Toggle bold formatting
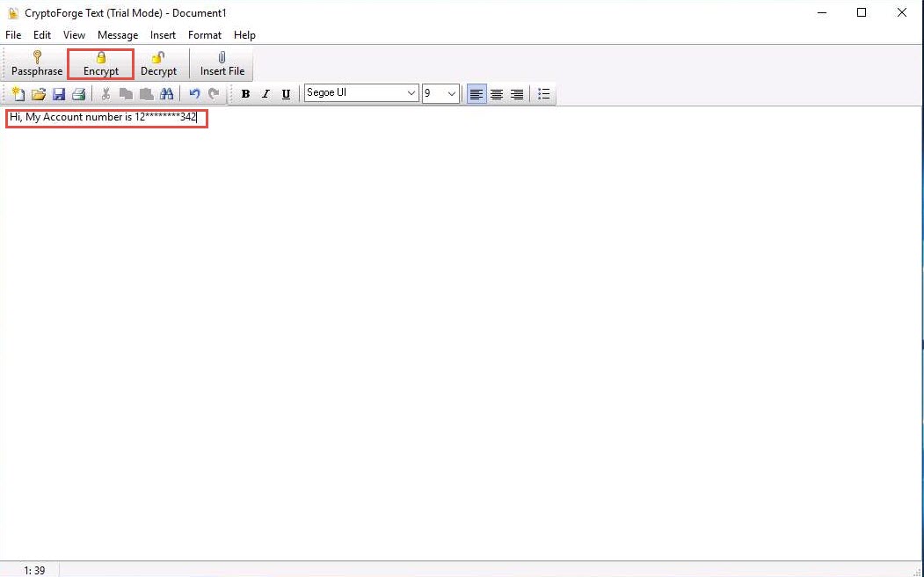This screenshot has width=924, height=577. (x=245, y=94)
